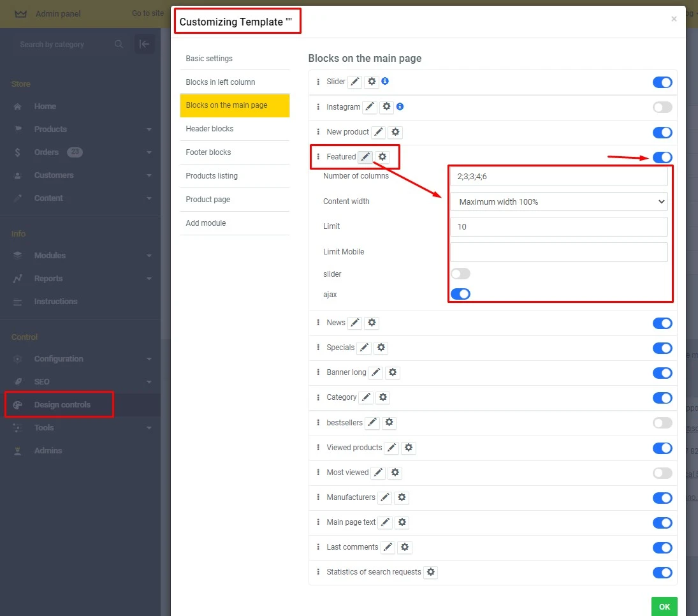This screenshot has width=698, height=616.
Task: Open the Product page settings tab
Action: click(208, 200)
